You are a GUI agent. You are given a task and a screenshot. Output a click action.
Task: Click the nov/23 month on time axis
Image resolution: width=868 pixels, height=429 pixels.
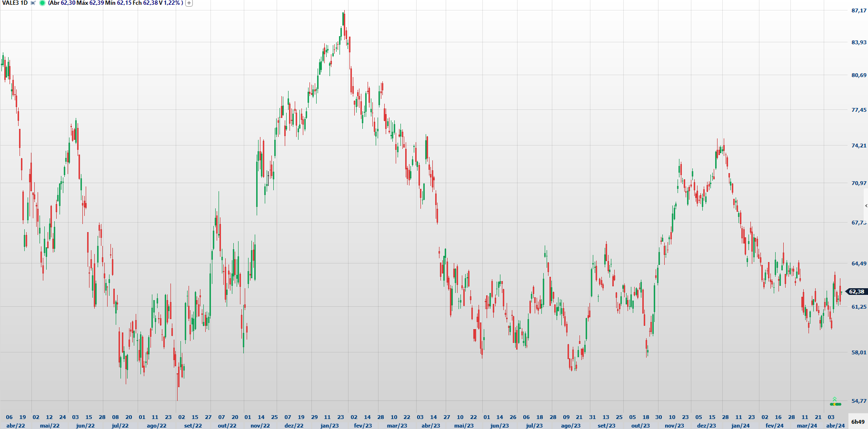[674, 426]
